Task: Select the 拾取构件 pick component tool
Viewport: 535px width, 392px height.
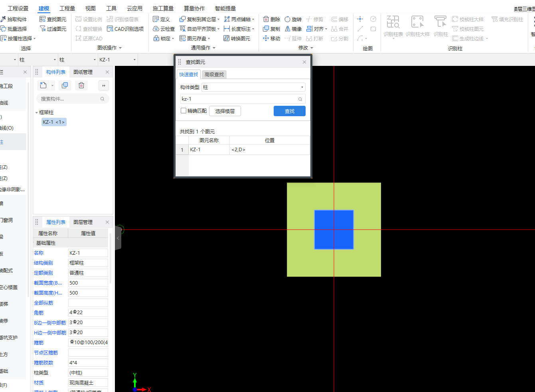Action: (x=14, y=19)
